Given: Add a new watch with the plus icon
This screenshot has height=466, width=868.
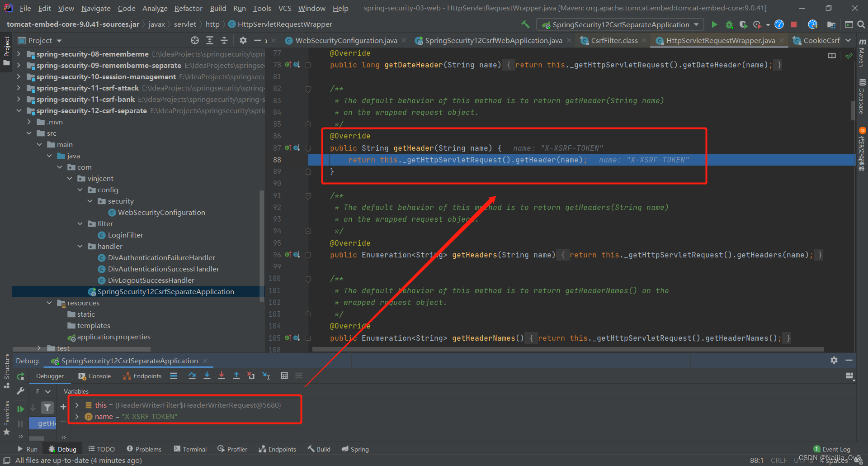Looking at the screenshot, I should pos(63,407).
